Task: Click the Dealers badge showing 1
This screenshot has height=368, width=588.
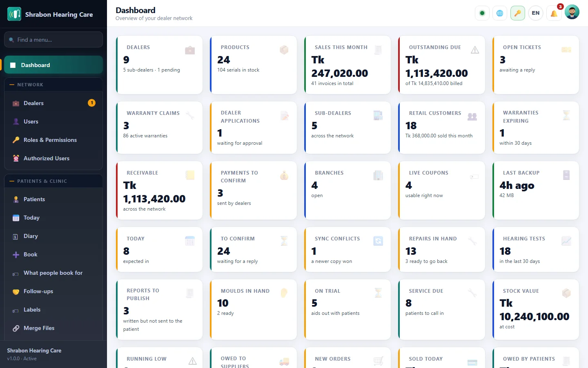Action: [92, 103]
